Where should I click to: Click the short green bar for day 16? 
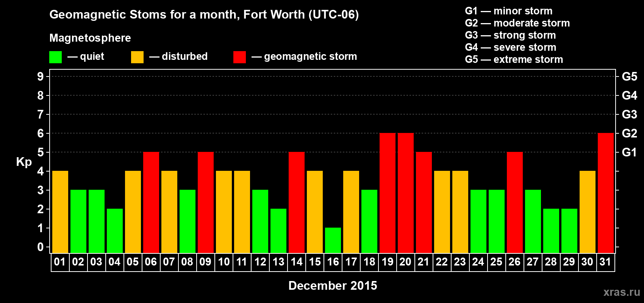pos(333,240)
